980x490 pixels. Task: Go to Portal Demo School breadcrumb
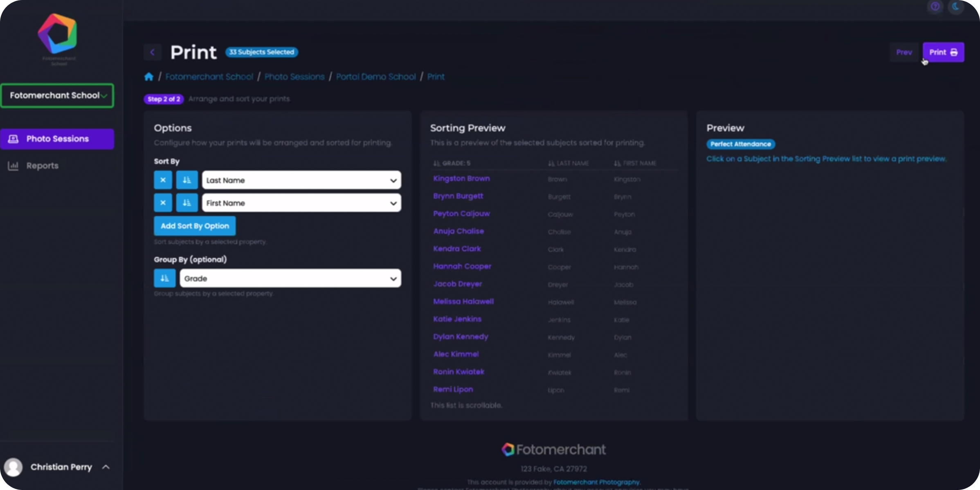tap(376, 77)
